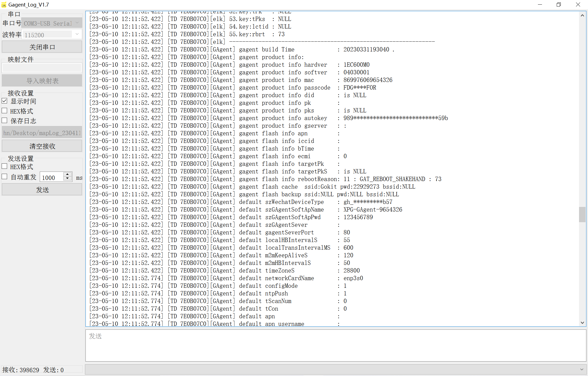Image resolution: width=588 pixels, height=376 pixels.
Task: Click the 发送 message text area
Action: pos(335,346)
